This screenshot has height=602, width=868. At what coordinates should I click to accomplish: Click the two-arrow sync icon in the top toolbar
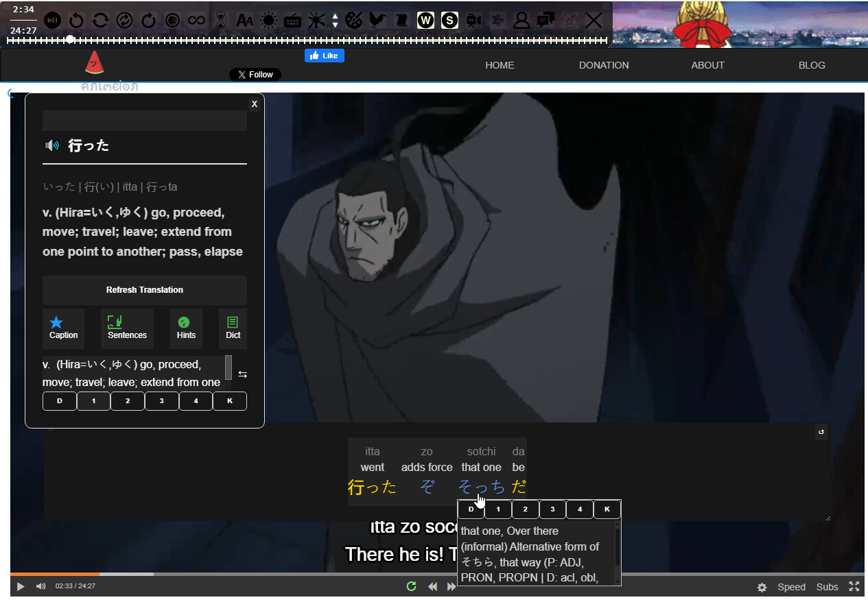click(x=100, y=21)
